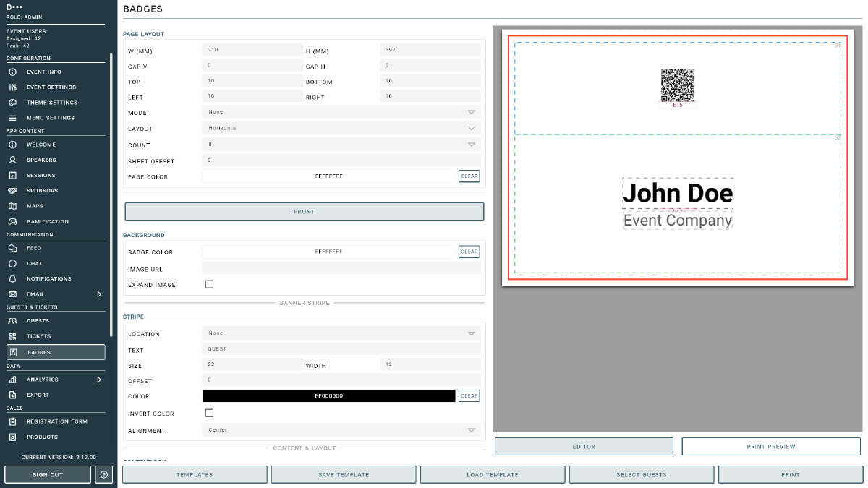Click the Welcome info icon
868x488 pixels.
pos(12,145)
